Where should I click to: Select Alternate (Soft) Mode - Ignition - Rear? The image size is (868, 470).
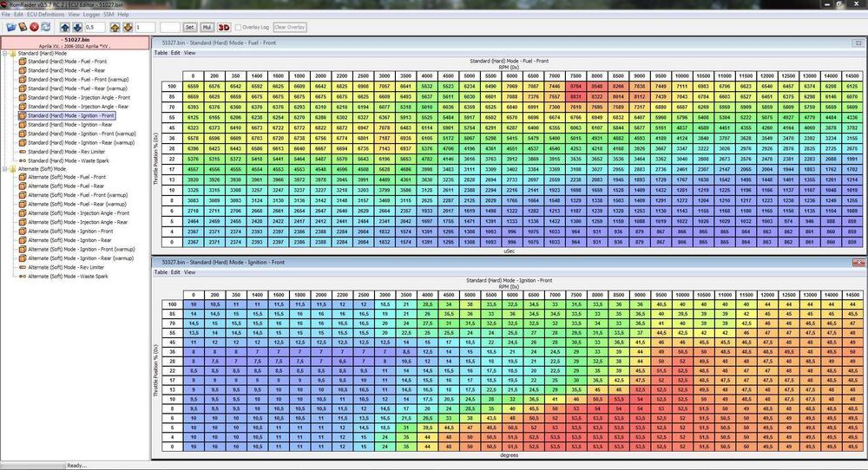point(69,240)
